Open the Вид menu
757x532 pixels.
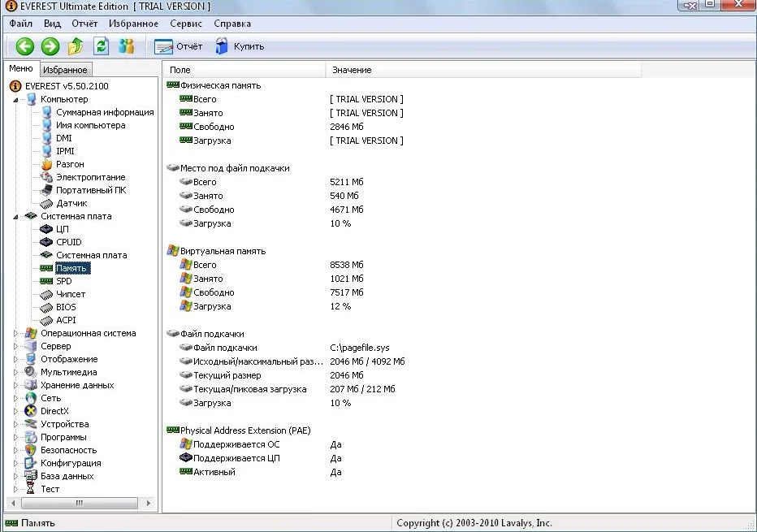[x=52, y=24]
